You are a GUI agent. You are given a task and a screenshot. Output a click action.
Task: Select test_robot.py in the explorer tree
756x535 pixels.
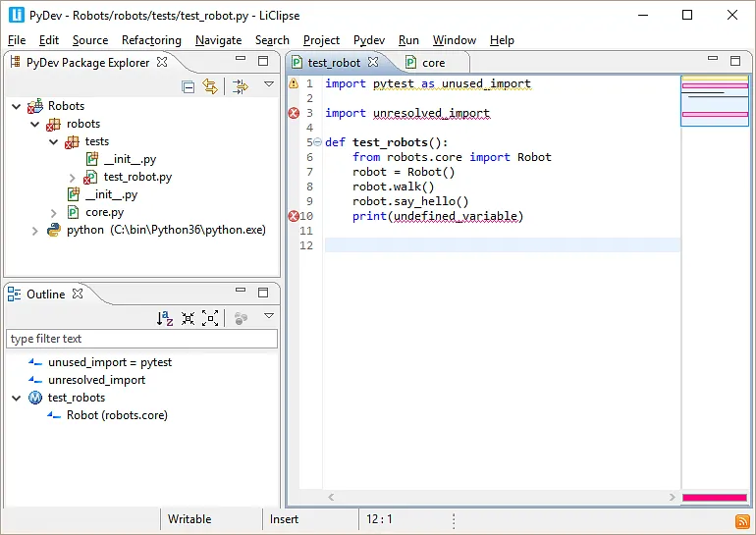[x=137, y=177]
